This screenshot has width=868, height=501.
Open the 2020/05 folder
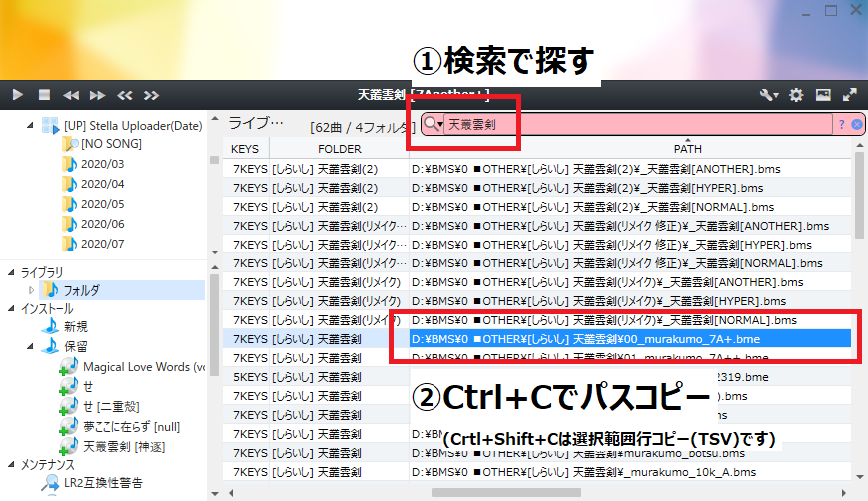pos(103,204)
